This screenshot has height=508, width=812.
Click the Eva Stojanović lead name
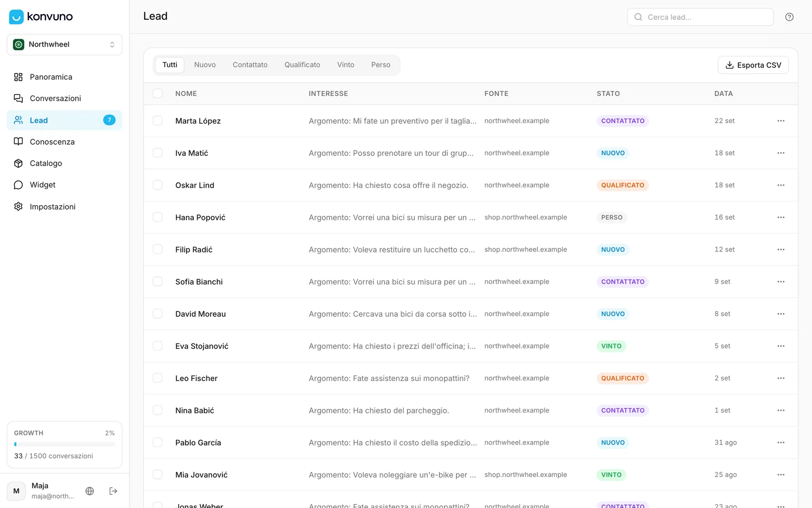(x=202, y=346)
